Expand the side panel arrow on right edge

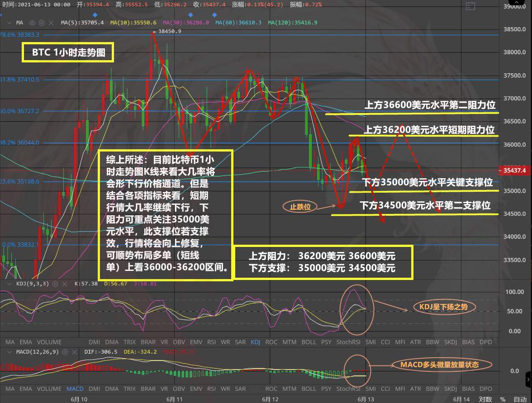(x=528, y=379)
